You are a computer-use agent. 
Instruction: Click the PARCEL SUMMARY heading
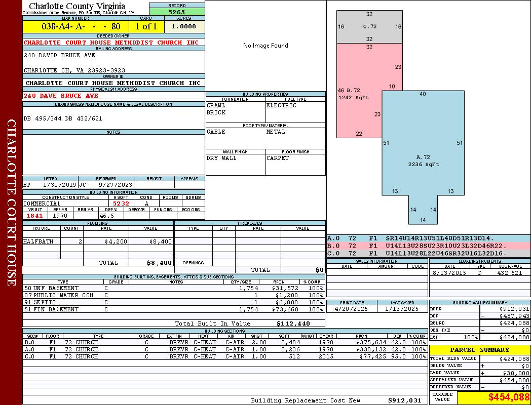479,350
